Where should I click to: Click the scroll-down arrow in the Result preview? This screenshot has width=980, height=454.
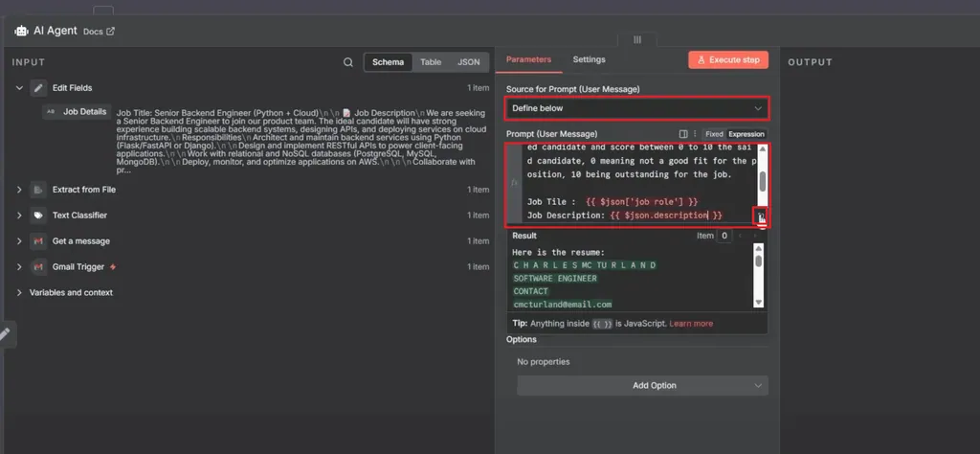click(758, 303)
